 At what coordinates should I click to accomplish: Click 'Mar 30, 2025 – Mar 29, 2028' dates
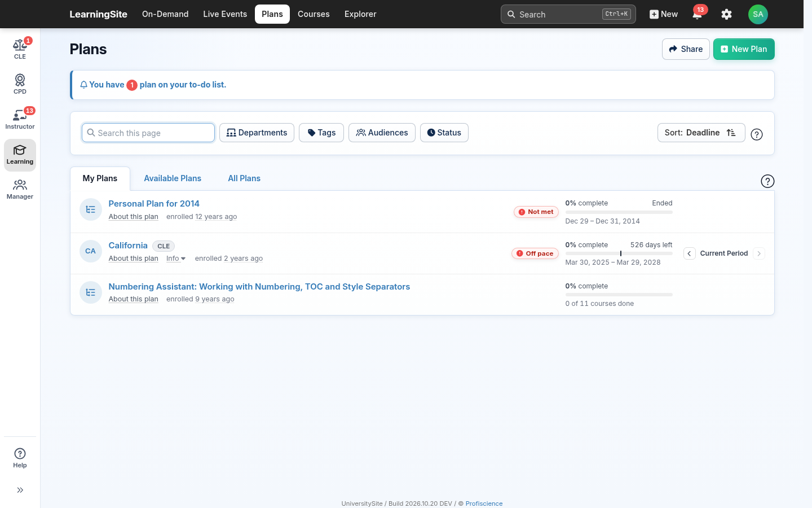613,262
